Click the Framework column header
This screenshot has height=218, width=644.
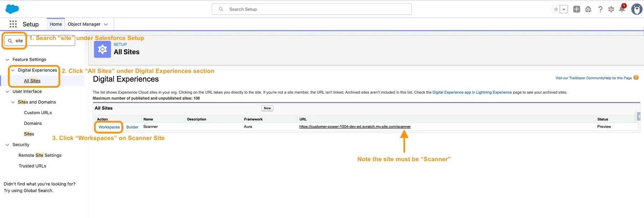[253, 119]
